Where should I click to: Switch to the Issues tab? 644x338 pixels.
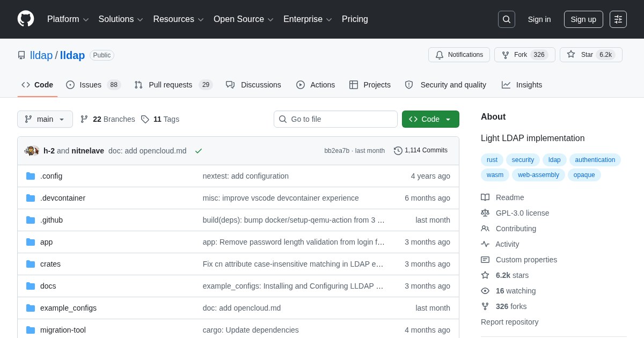pos(93,85)
